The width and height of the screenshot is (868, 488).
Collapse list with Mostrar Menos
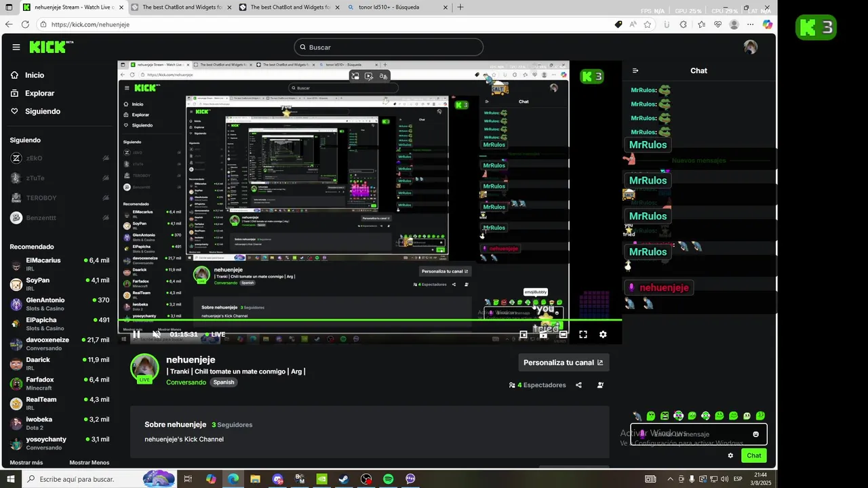[x=89, y=462]
